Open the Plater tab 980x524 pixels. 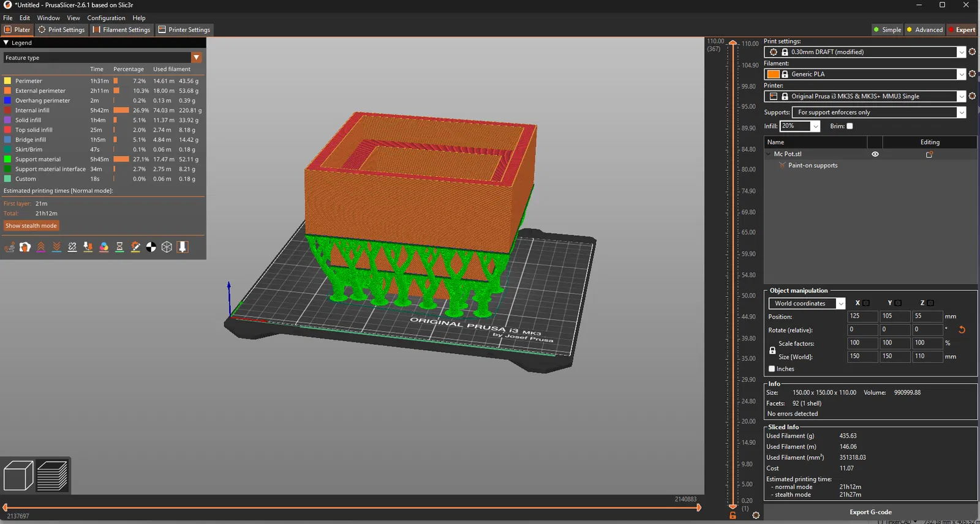coord(17,29)
